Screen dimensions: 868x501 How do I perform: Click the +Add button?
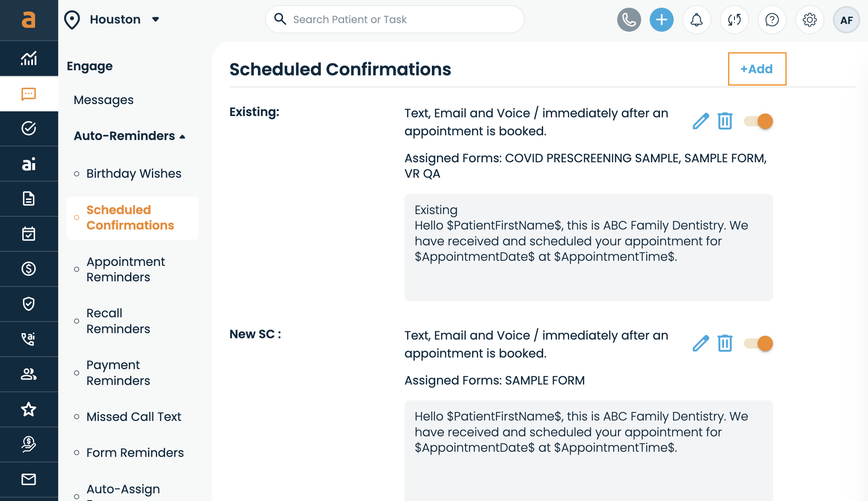(x=757, y=69)
